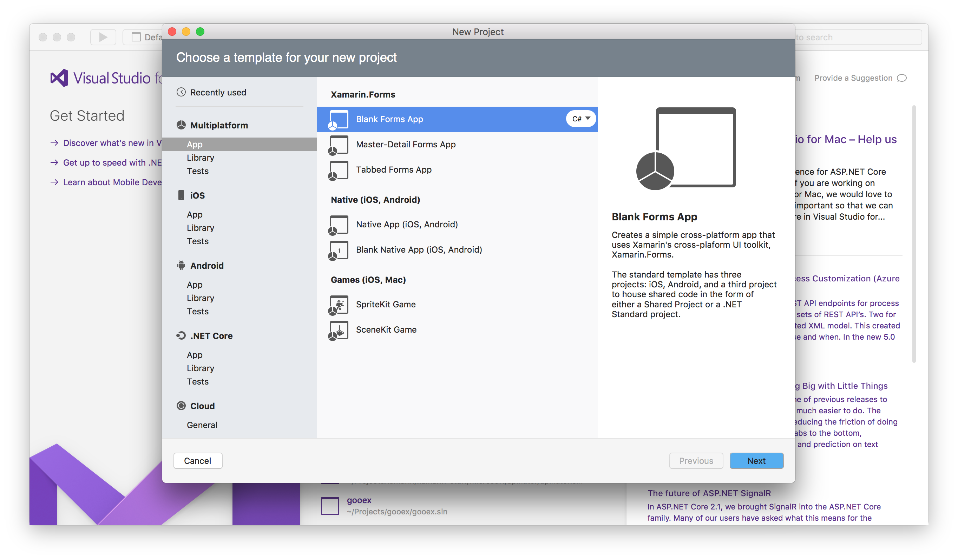Click the Previous button

[x=696, y=461]
